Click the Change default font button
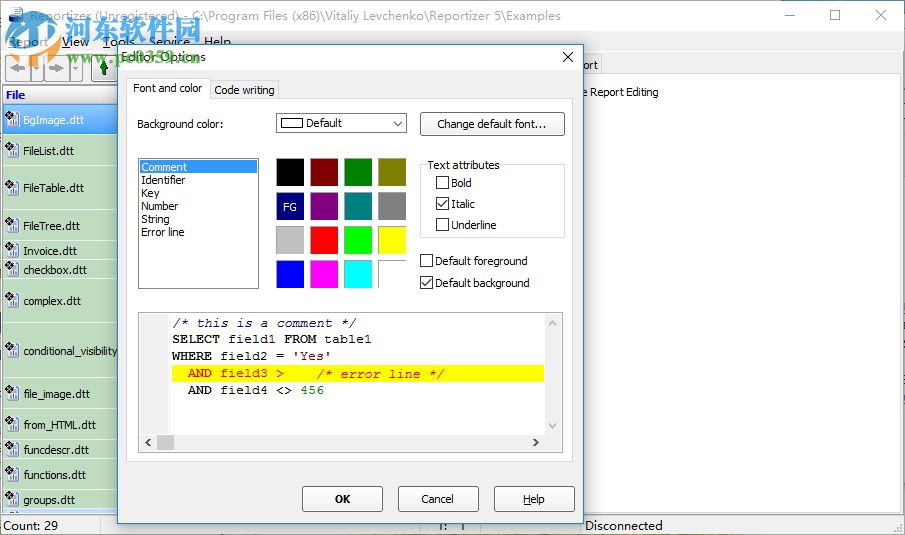The width and height of the screenshot is (905, 535). click(492, 124)
